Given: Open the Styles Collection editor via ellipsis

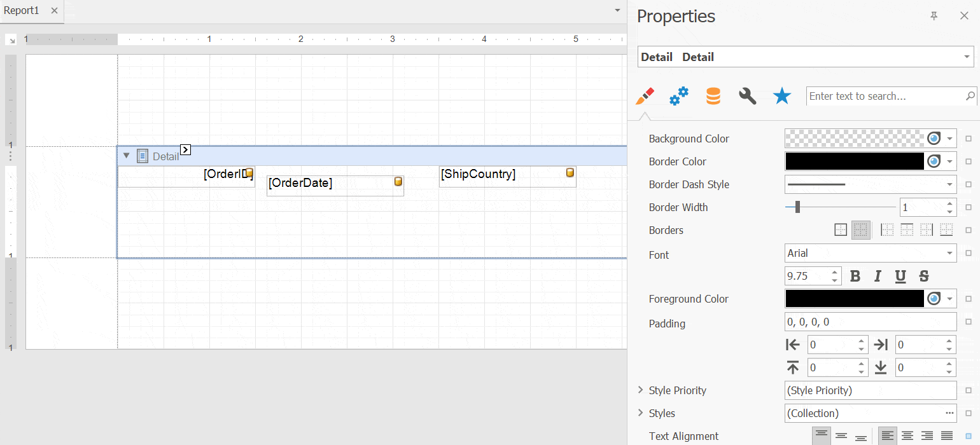Looking at the screenshot, I should (x=949, y=413).
